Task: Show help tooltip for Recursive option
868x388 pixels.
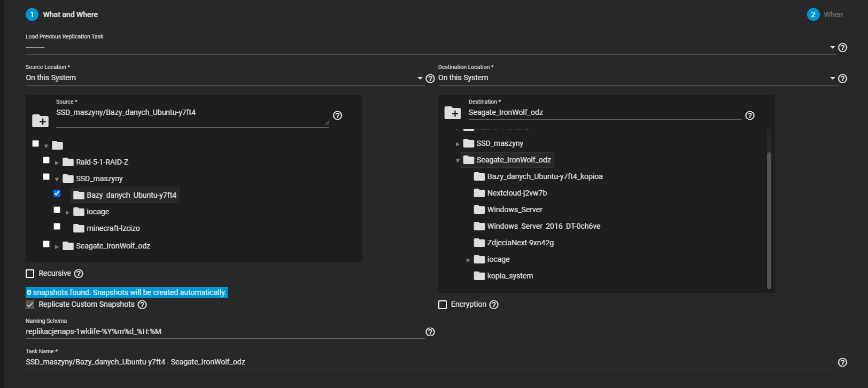Action: 79,274
